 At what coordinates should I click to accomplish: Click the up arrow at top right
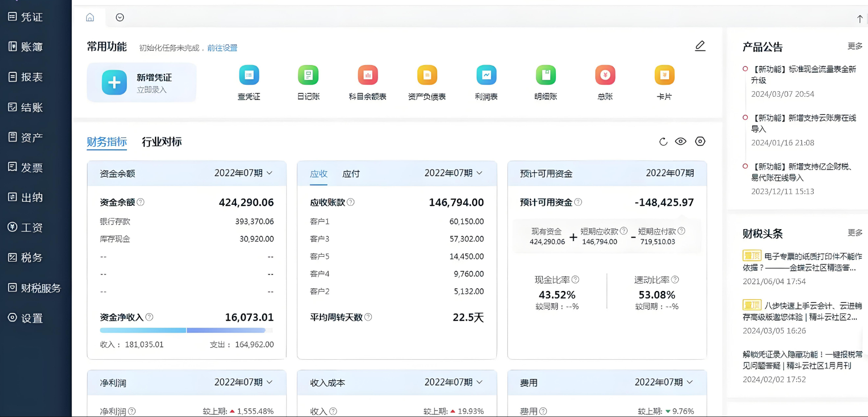pos(860,19)
